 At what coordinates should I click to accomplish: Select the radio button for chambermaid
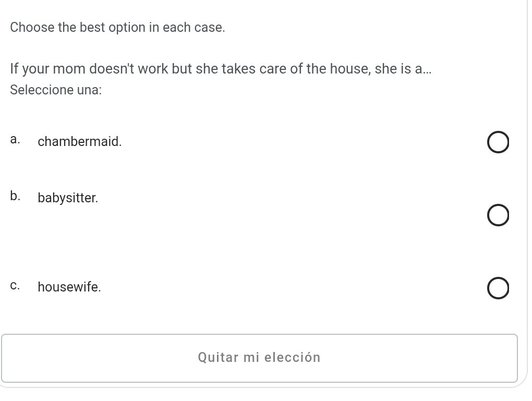498,143
